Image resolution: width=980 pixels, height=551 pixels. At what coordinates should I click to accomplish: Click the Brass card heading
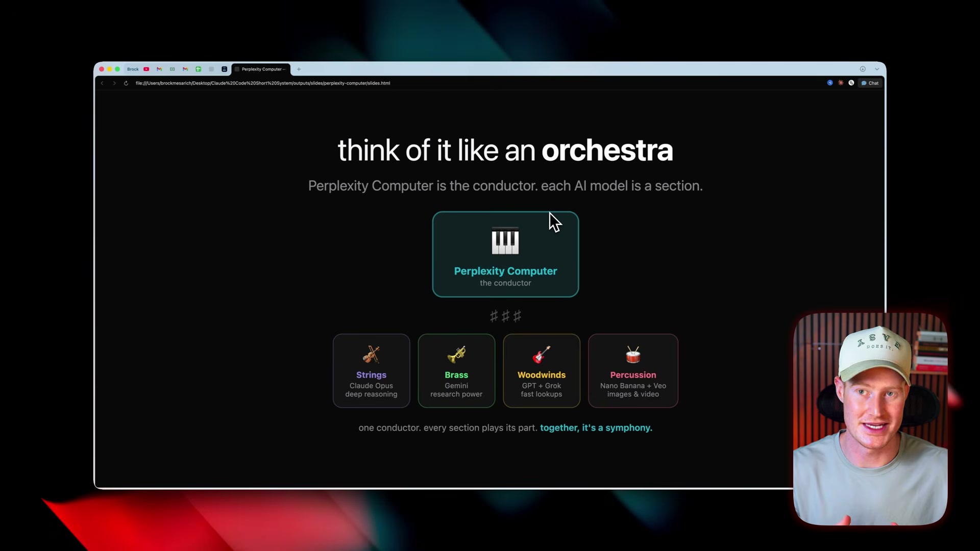[x=456, y=375]
